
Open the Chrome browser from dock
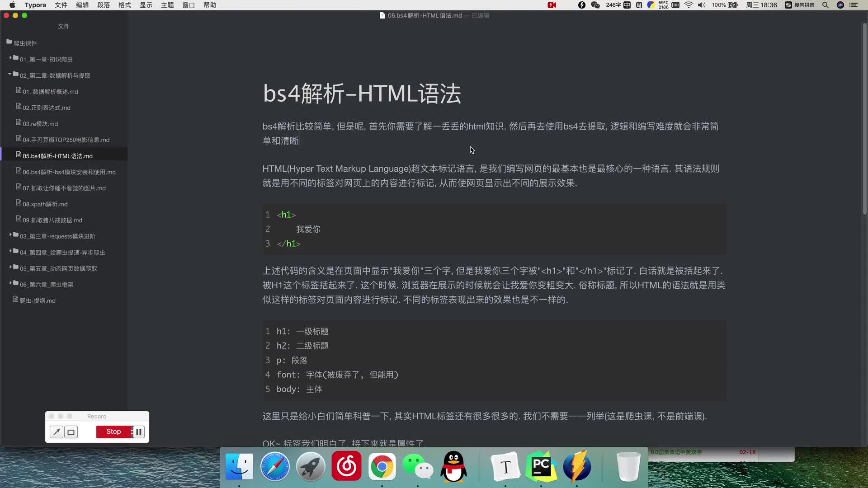(x=382, y=467)
